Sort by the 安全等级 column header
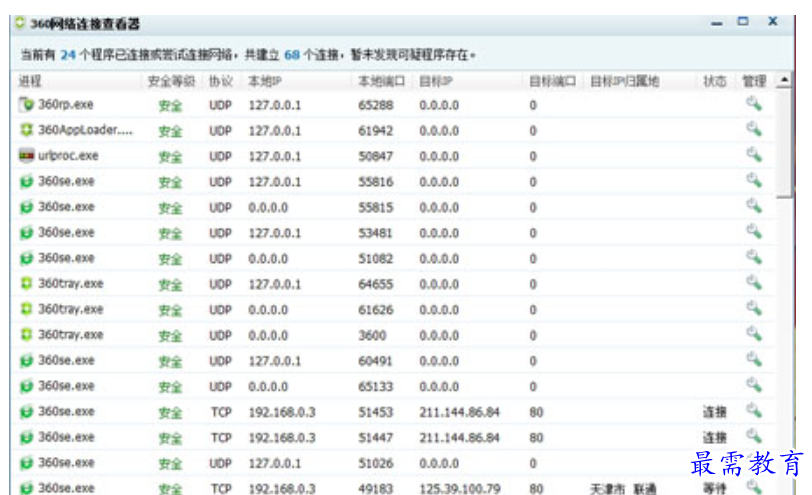This screenshot has width=812, height=495. [170, 80]
